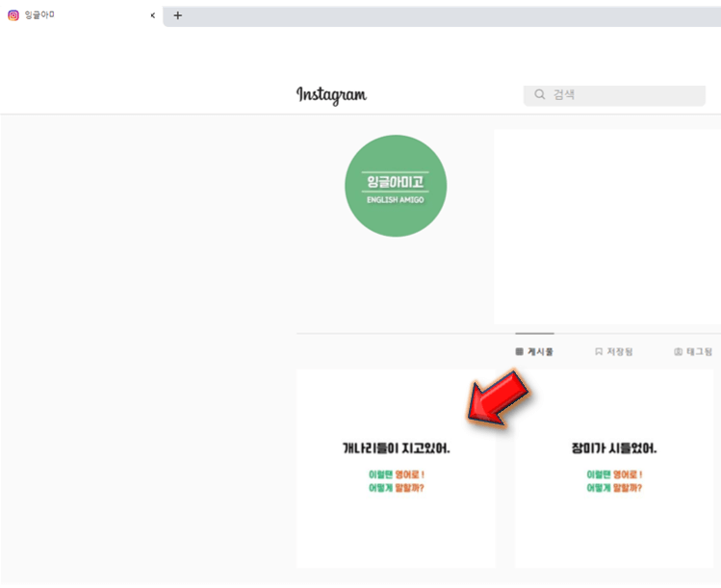Click the tag icon beside 태그됨

click(678, 351)
